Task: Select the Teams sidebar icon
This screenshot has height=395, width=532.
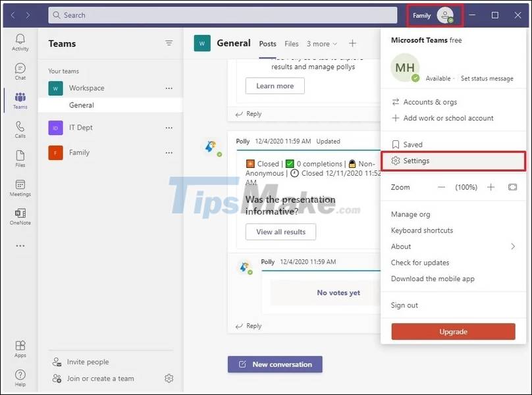Action: coord(20,101)
